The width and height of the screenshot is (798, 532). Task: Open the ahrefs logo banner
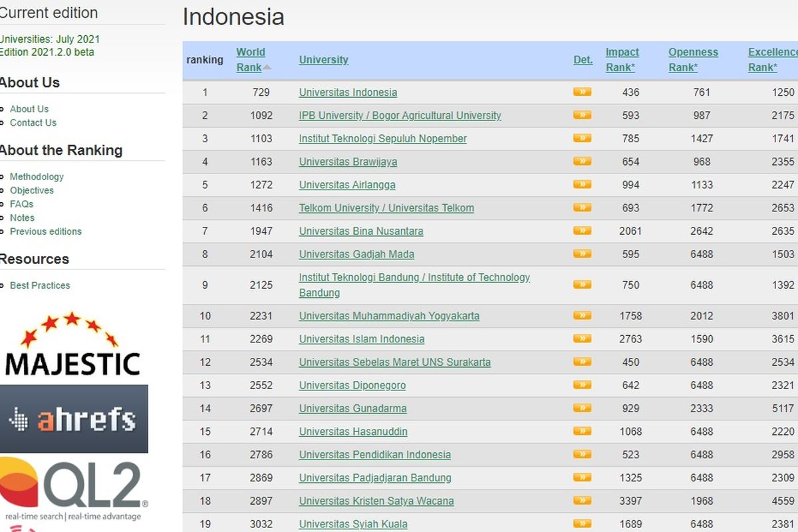[74, 419]
